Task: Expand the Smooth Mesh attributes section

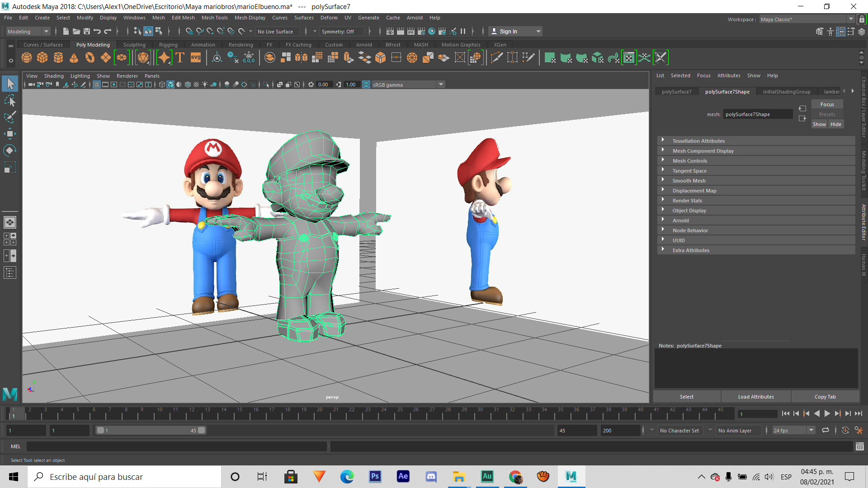Action: tap(689, 180)
